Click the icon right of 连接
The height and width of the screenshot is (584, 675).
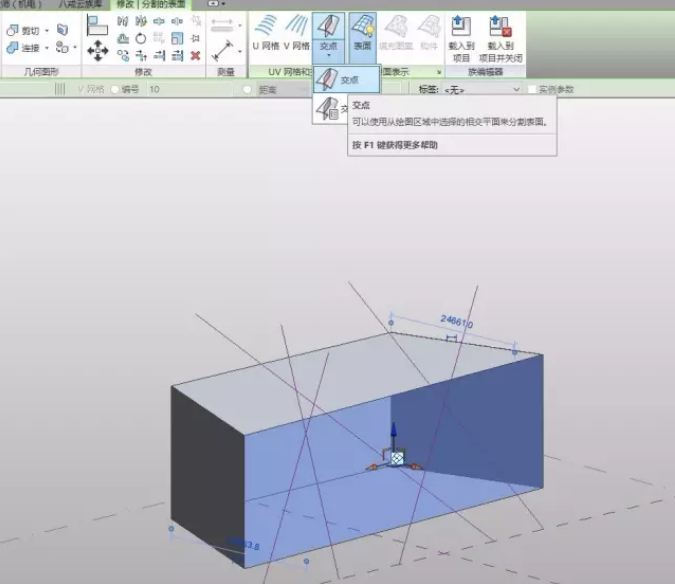pyautogui.click(x=62, y=47)
